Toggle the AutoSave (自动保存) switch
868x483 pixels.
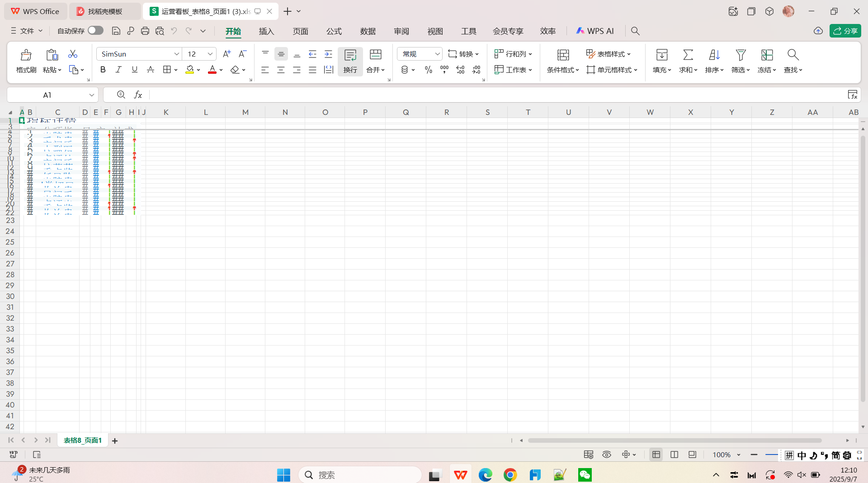pos(95,30)
